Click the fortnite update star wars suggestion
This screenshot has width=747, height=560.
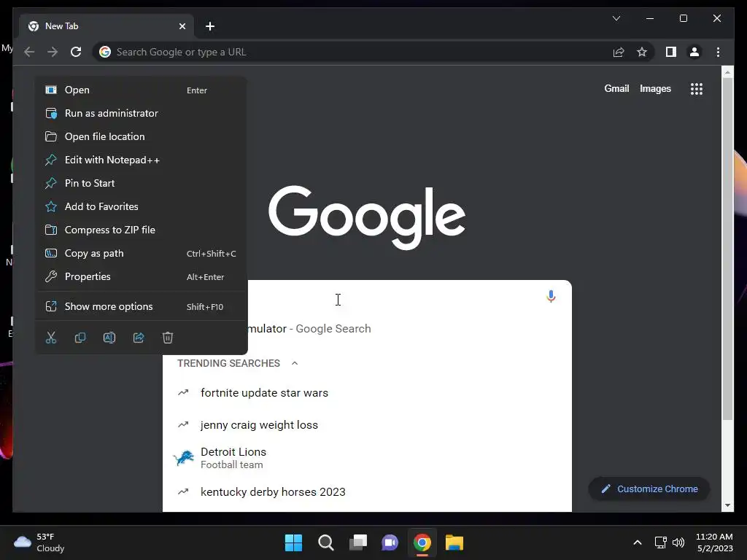[367, 393]
